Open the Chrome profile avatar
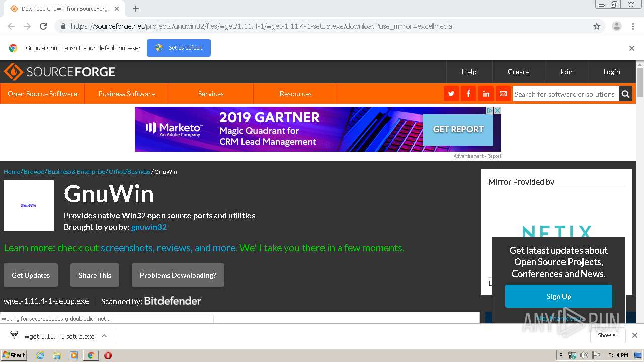644x362 pixels. point(616,26)
